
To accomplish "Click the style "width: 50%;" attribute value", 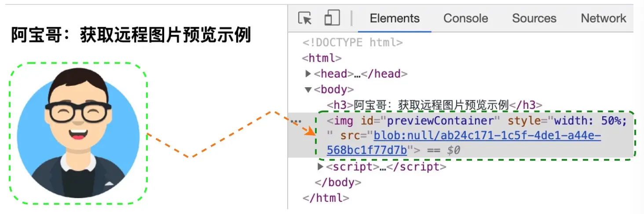I will pos(590,121).
